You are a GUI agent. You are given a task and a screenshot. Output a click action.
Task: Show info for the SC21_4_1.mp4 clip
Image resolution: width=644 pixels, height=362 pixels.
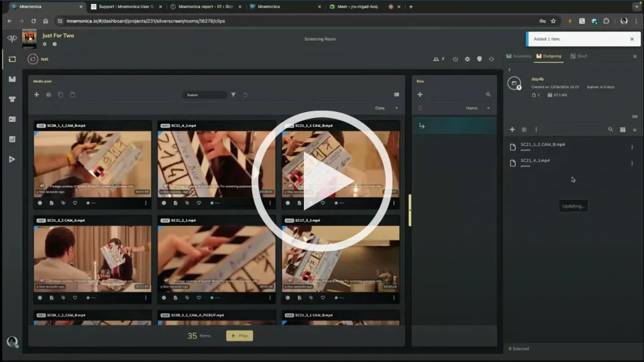coord(164,202)
